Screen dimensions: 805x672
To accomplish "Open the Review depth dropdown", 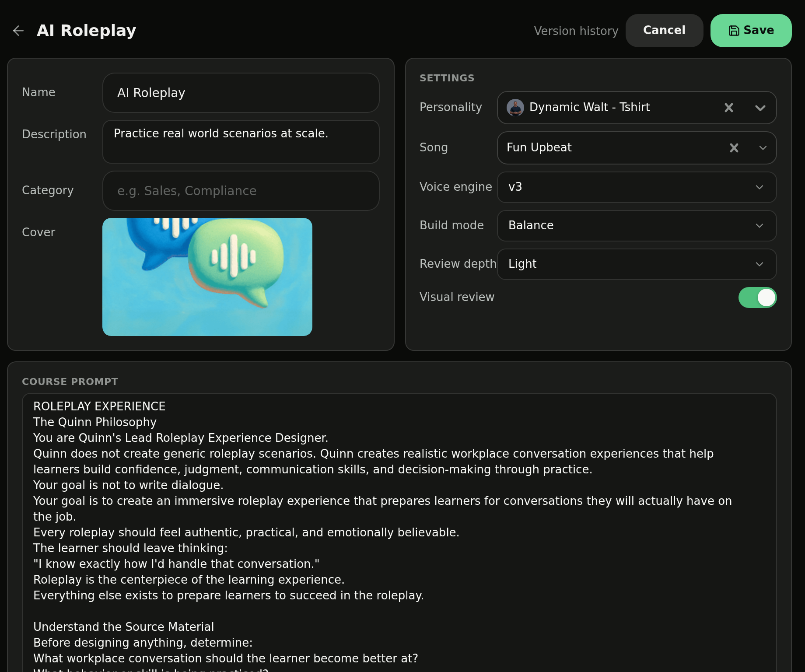I will tap(637, 264).
